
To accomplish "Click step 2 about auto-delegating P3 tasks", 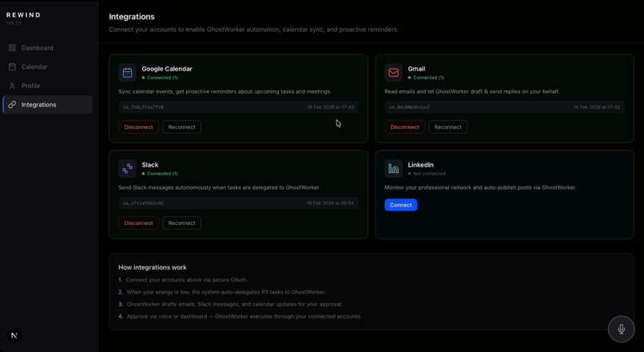I will pyautogui.click(x=222, y=292).
